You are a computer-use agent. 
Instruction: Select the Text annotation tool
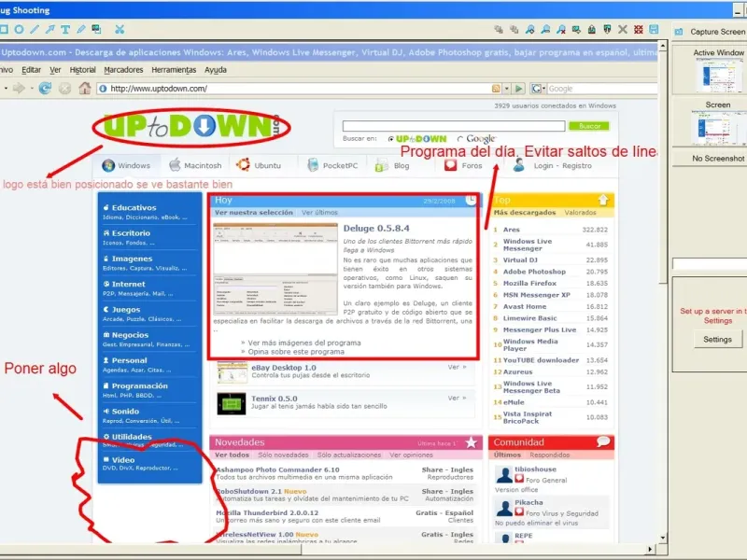[65, 30]
